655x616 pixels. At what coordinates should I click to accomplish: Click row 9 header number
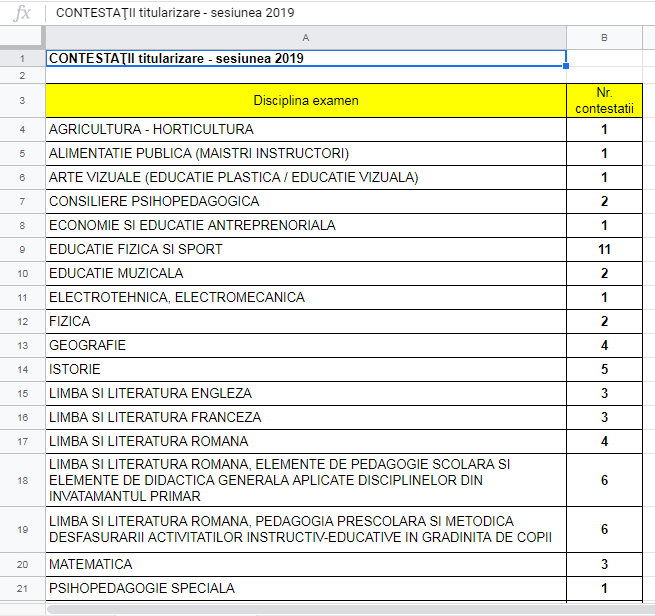tap(22, 249)
